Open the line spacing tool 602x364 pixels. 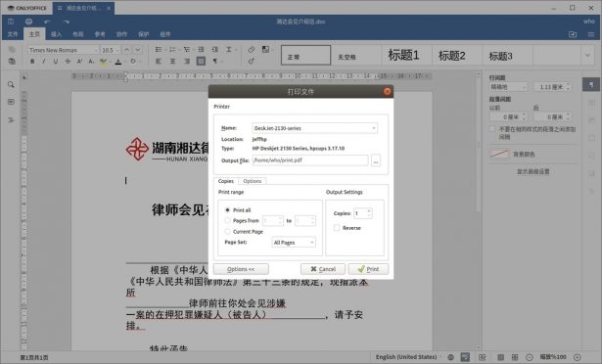(229, 50)
